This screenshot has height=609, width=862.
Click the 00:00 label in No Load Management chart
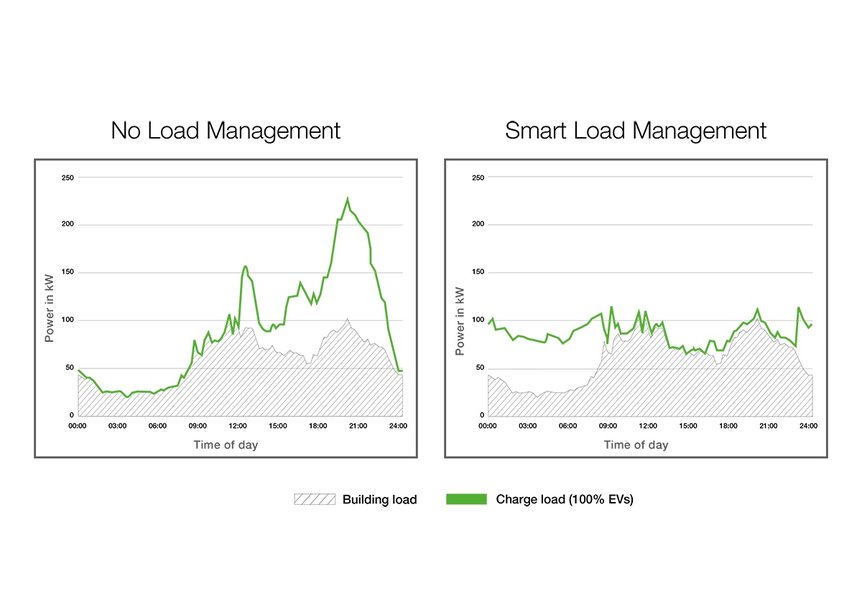(x=78, y=426)
